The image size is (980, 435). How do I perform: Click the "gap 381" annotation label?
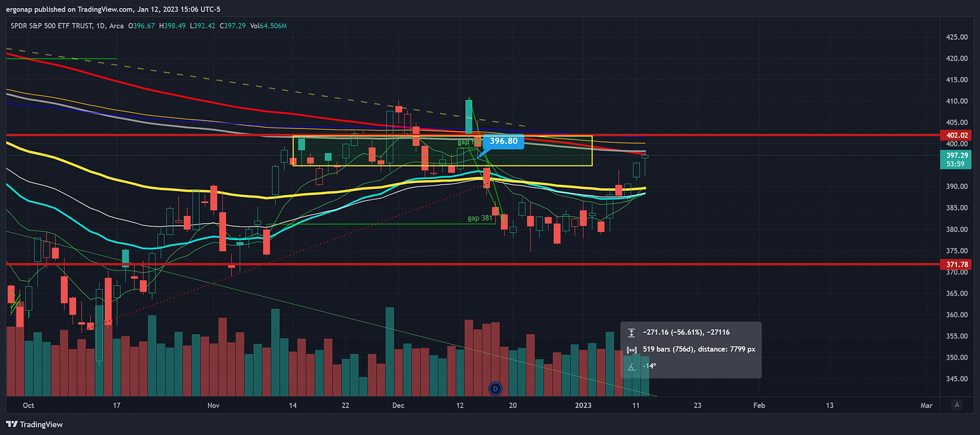click(x=481, y=219)
